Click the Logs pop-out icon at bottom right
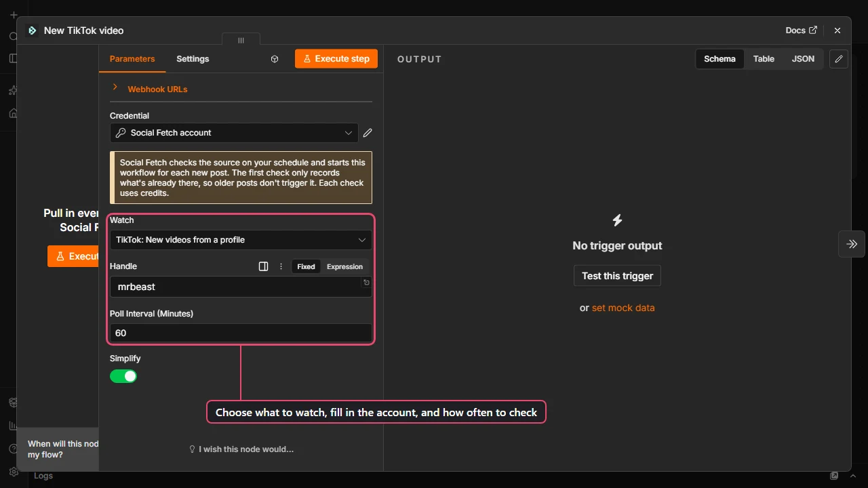The width and height of the screenshot is (868, 488). pyautogui.click(x=835, y=476)
